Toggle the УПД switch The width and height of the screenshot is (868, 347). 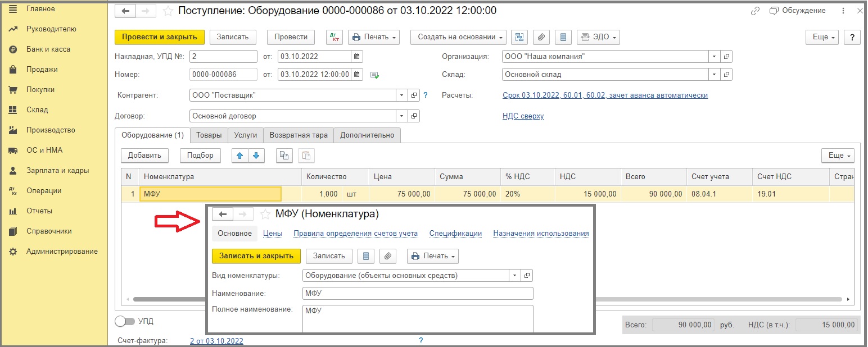pos(125,322)
